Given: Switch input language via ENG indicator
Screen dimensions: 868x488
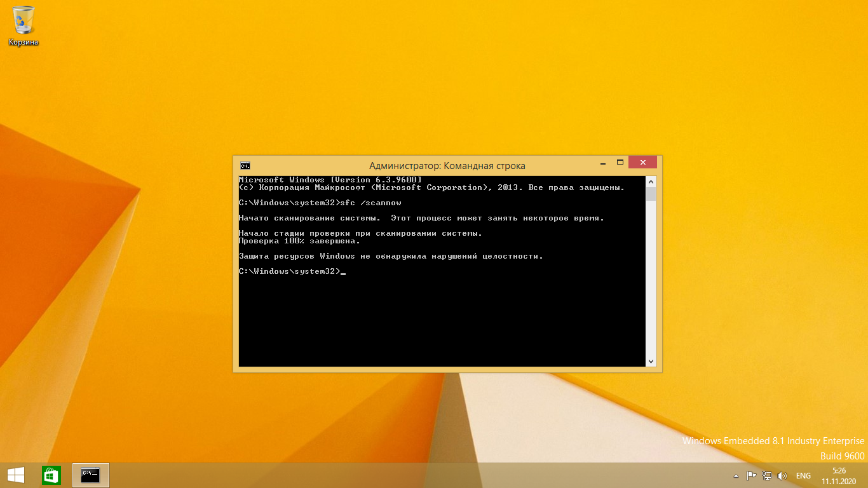Looking at the screenshot, I should point(803,476).
